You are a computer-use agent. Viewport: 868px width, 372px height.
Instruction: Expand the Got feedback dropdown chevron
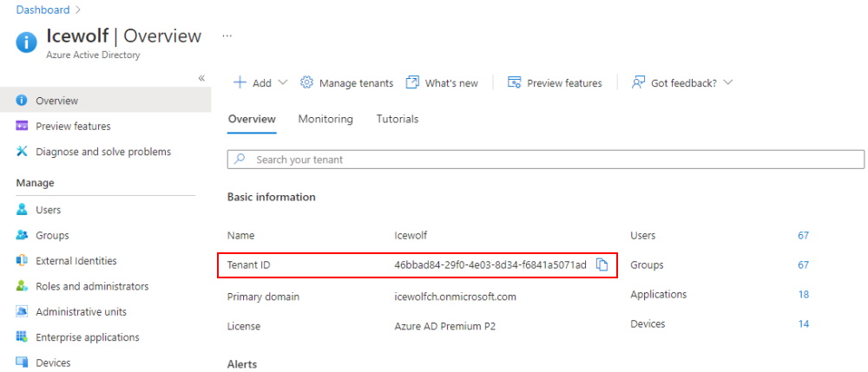[728, 82]
